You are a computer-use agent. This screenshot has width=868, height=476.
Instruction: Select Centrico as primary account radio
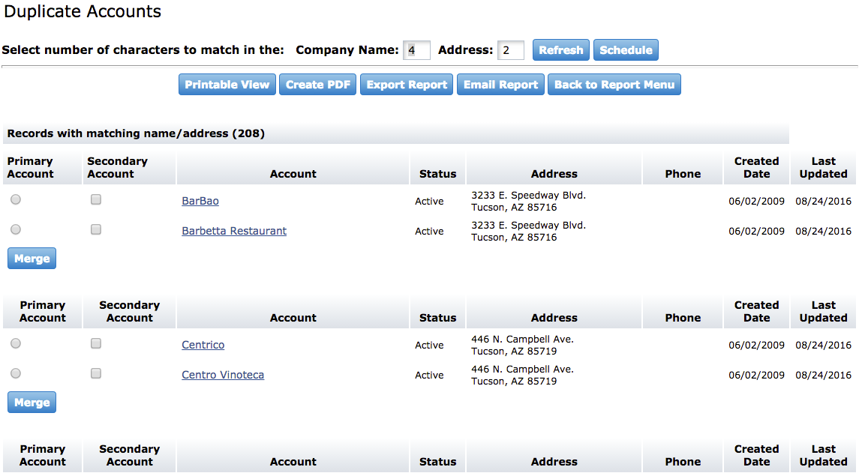click(16, 343)
